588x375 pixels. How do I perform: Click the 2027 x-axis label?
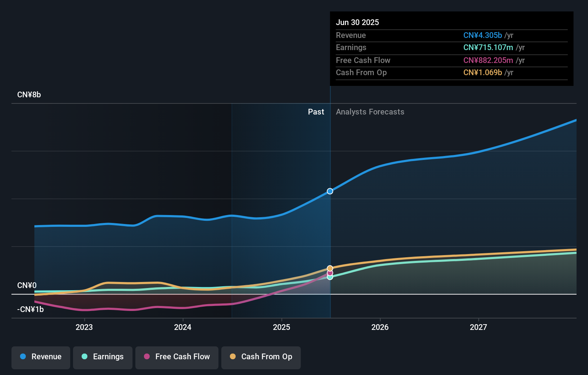click(478, 327)
